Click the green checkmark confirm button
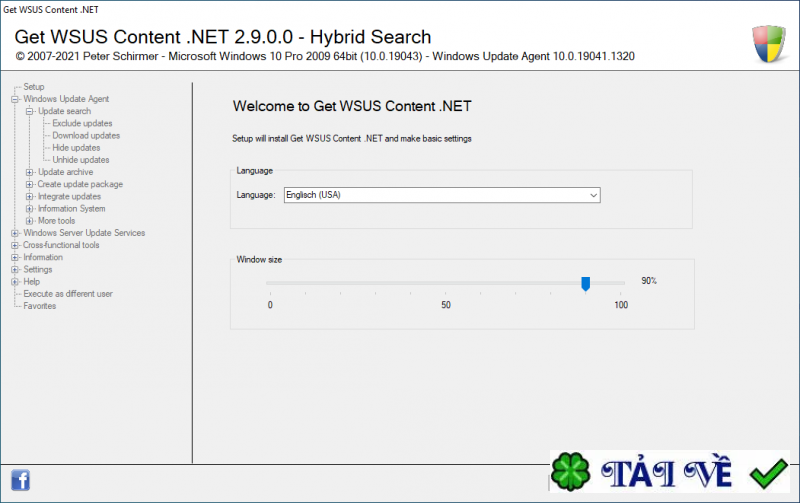 point(768,474)
